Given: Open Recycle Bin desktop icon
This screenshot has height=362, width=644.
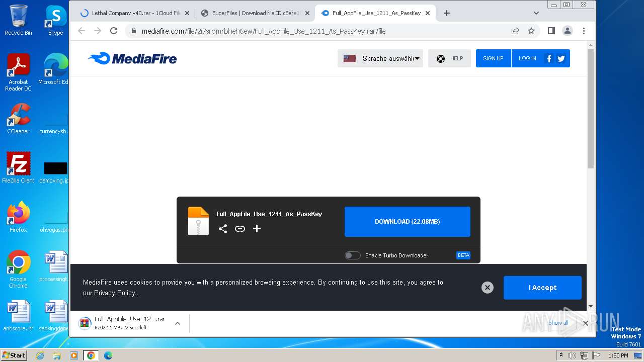Looking at the screenshot, I should click(18, 20).
